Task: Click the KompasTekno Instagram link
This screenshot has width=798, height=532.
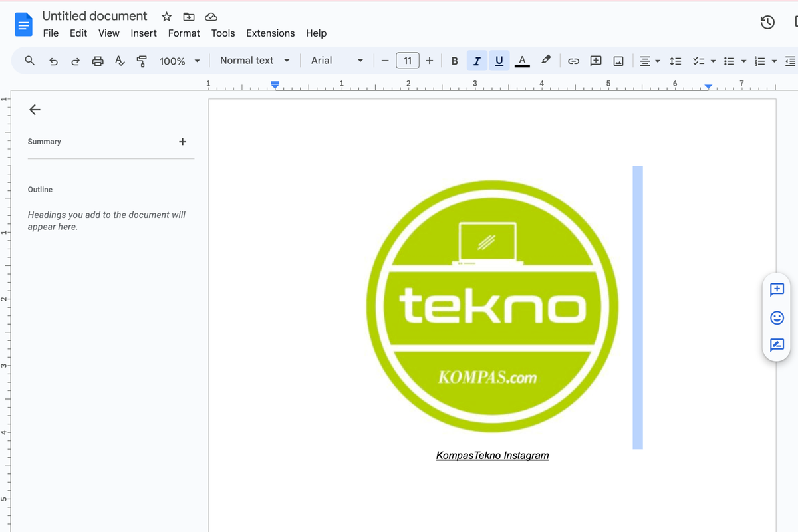Action: click(x=492, y=456)
